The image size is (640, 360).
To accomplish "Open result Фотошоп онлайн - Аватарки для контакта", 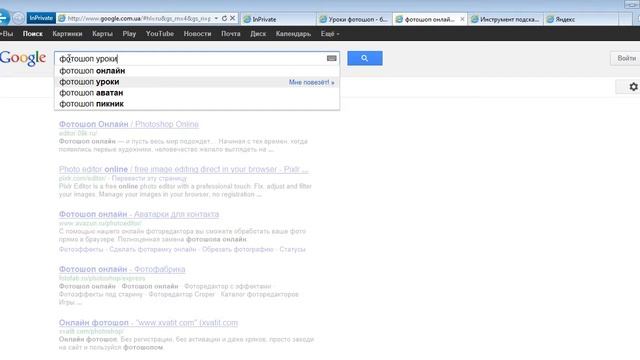I will pos(139,214).
